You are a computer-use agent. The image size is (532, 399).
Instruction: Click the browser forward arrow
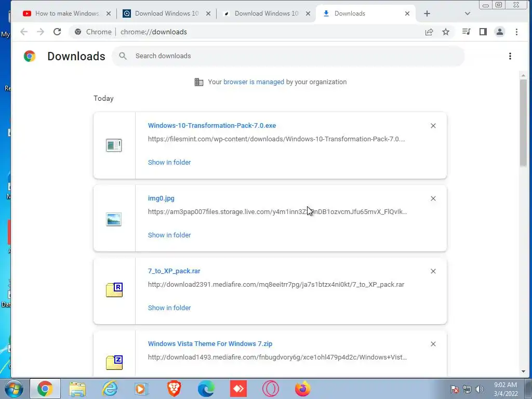click(41, 32)
